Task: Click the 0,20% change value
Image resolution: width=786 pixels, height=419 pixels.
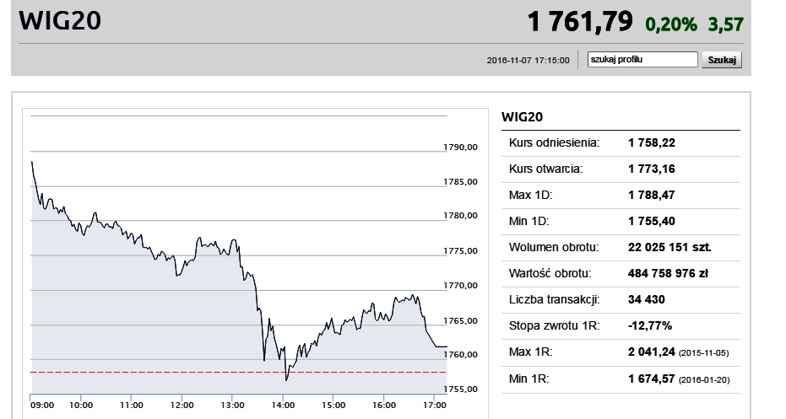Action: (671, 24)
